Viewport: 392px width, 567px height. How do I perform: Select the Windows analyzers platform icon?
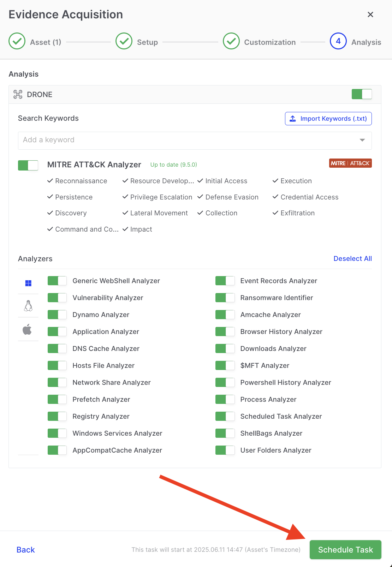pyautogui.click(x=28, y=283)
